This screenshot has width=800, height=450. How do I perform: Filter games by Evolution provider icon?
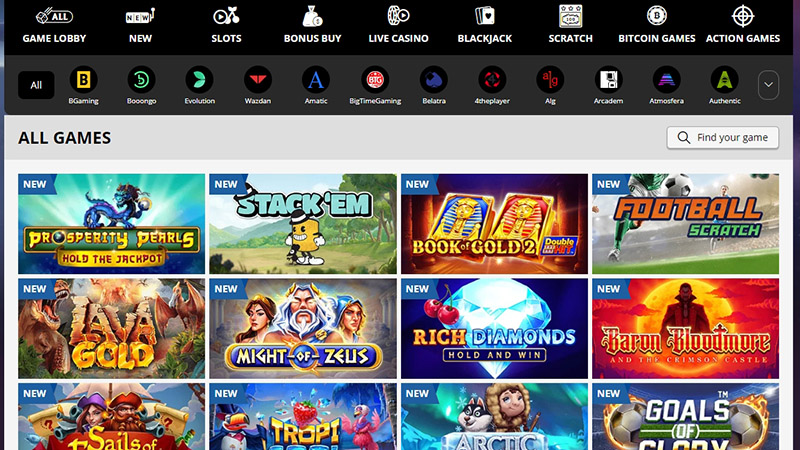click(x=199, y=80)
